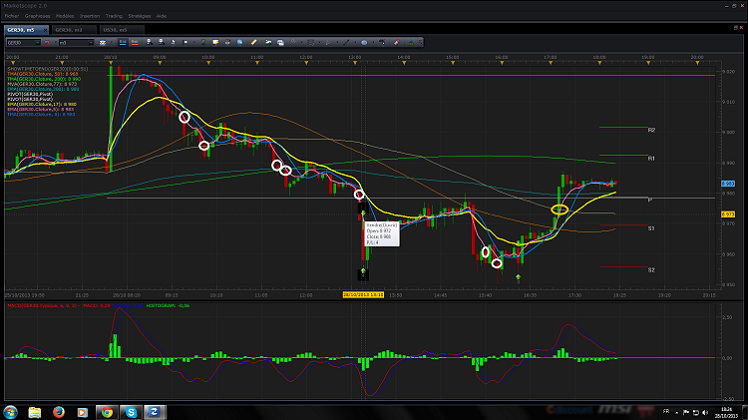Click the S2 pivot level label

pos(651,270)
